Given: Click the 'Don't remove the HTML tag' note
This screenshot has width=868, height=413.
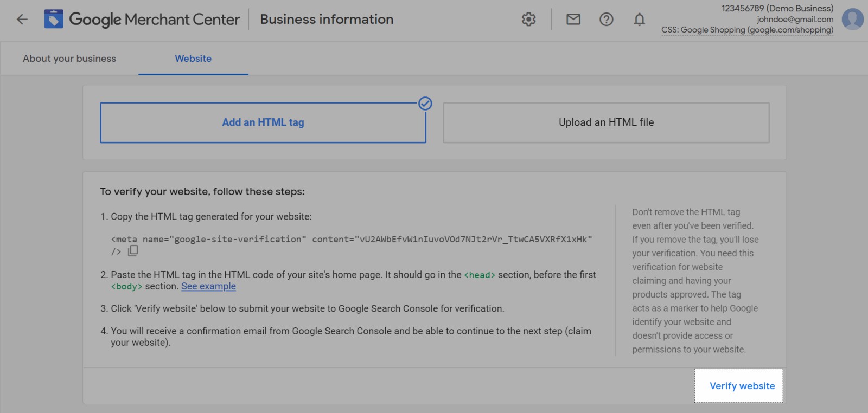Looking at the screenshot, I should (695, 281).
